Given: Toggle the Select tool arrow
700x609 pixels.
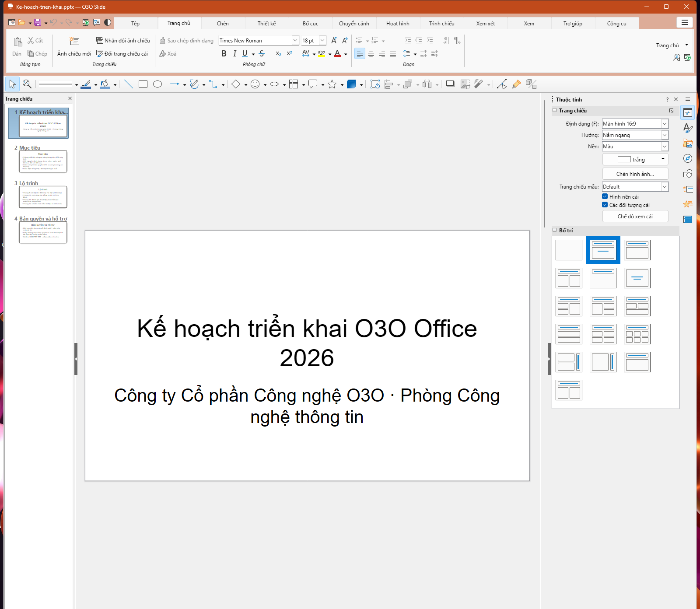Looking at the screenshot, I should (x=12, y=84).
